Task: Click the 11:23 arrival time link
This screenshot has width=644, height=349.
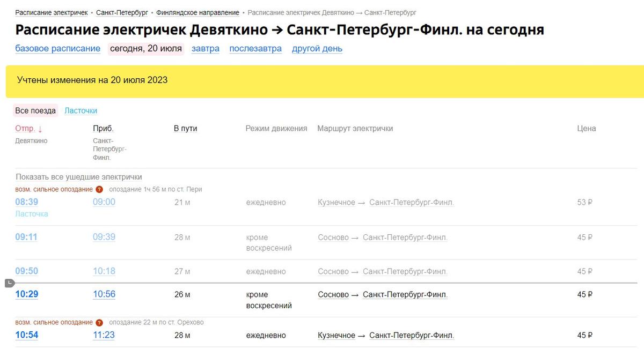Action: click(x=104, y=335)
